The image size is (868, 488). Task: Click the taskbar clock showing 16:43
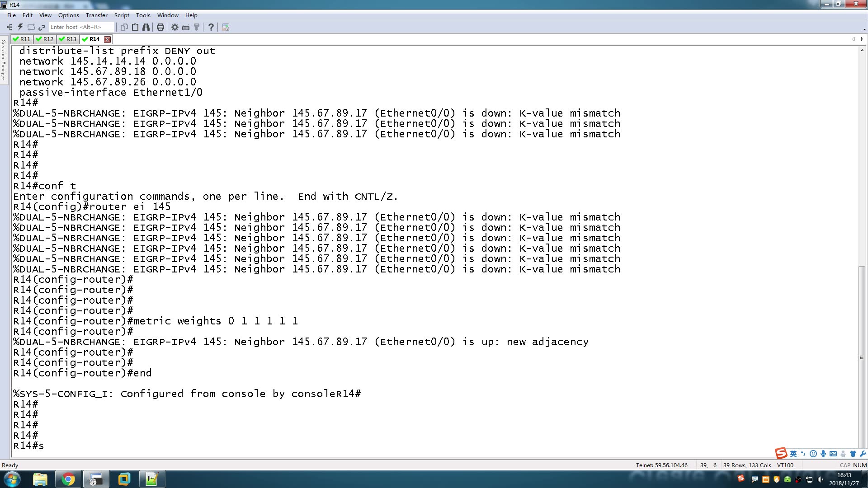point(844,479)
